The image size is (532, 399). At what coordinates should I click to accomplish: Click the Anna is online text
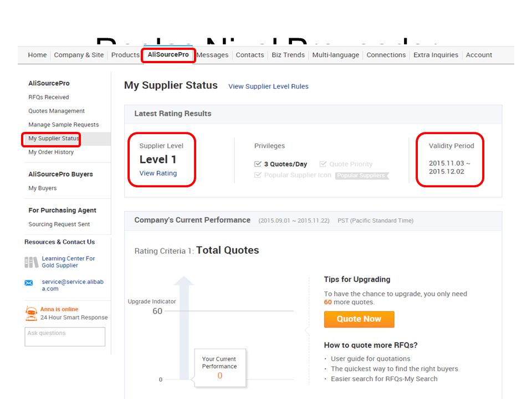coord(59,309)
